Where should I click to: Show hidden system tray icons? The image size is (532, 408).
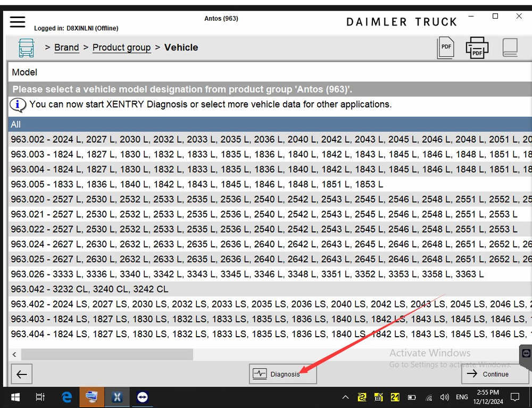pos(345,397)
